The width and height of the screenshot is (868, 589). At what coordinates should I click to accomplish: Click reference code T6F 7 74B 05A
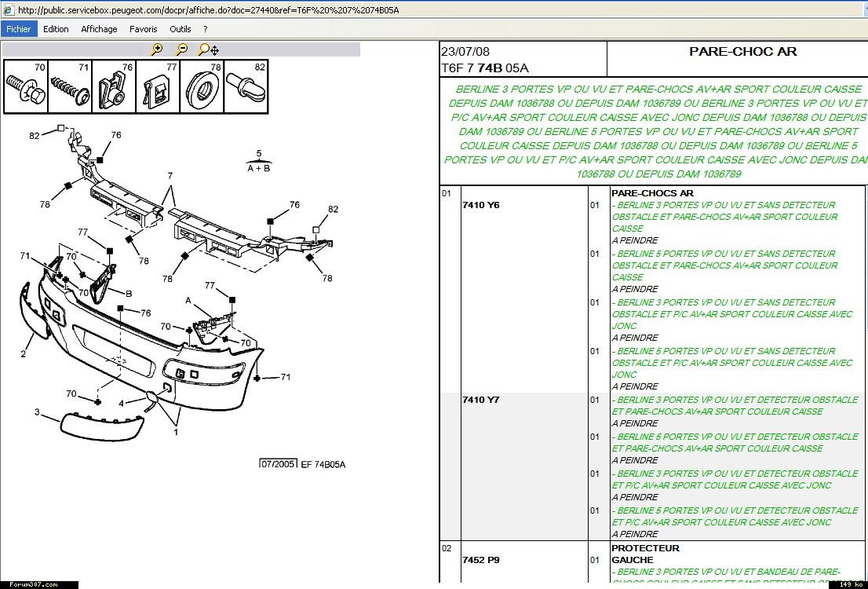pyautogui.click(x=484, y=68)
